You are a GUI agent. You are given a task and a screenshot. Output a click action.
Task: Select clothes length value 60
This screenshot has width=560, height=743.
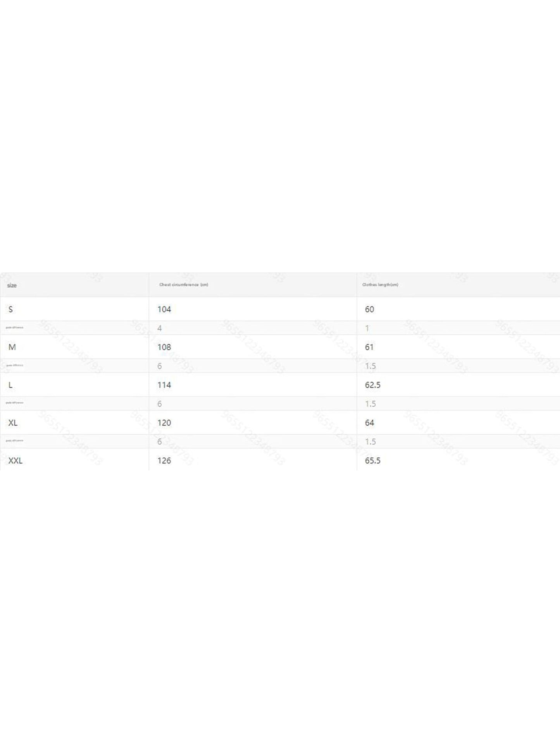369,309
